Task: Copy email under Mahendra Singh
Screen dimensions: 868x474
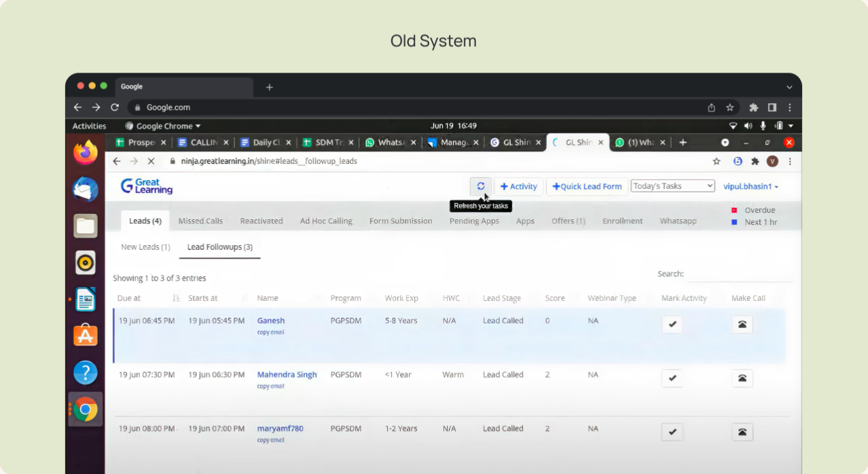Action: click(270, 386)
